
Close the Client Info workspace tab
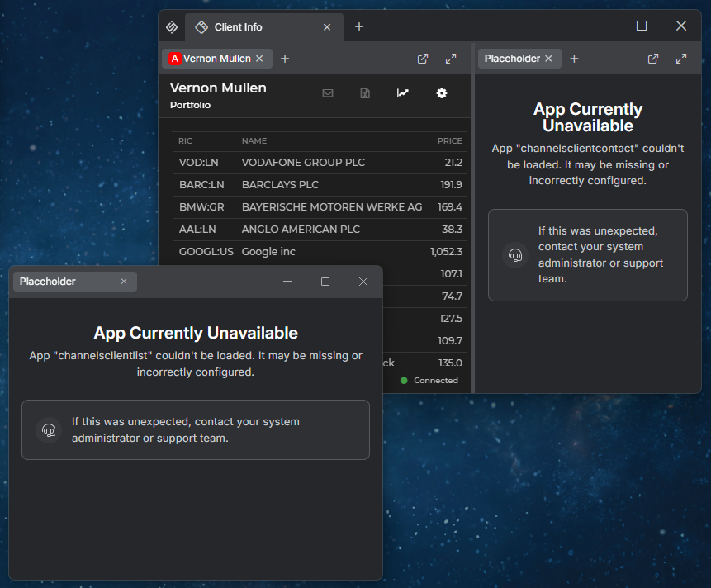pos(327,27)
